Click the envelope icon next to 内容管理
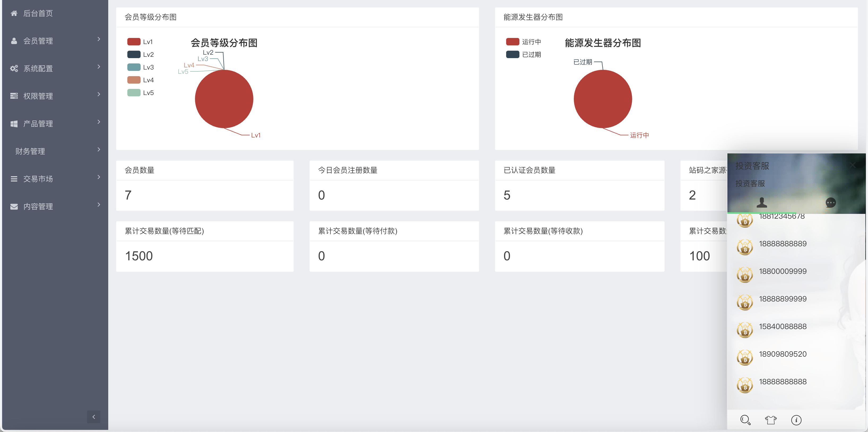The height and width of the screenshot is (432, 868). pos(14,206)
